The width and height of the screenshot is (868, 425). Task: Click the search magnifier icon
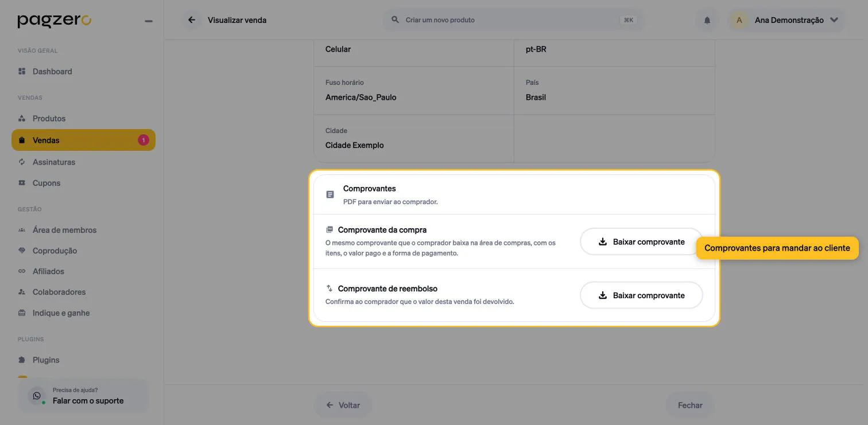(395, 20)
